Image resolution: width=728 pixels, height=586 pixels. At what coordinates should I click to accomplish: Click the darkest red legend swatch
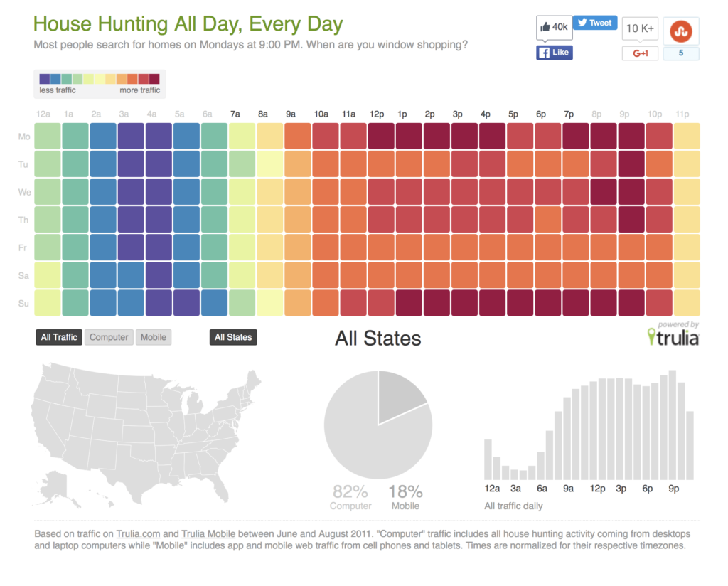pos(154,79)
